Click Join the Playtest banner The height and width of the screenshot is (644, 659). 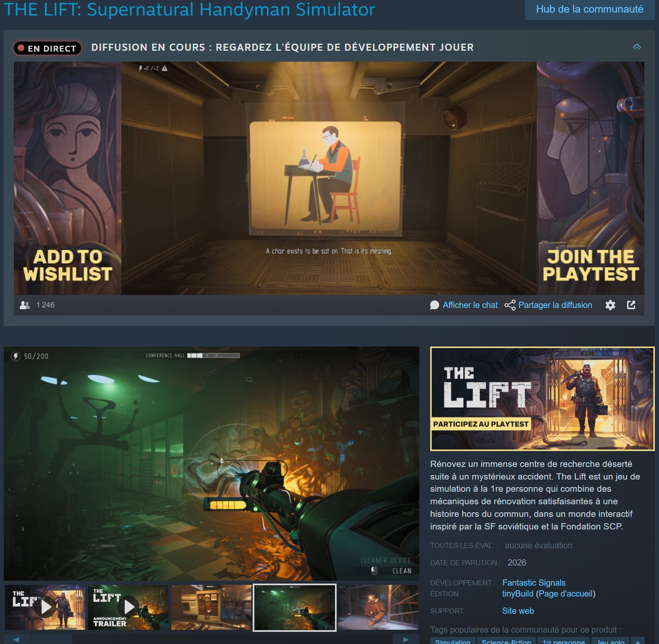[x=591, y=178]
